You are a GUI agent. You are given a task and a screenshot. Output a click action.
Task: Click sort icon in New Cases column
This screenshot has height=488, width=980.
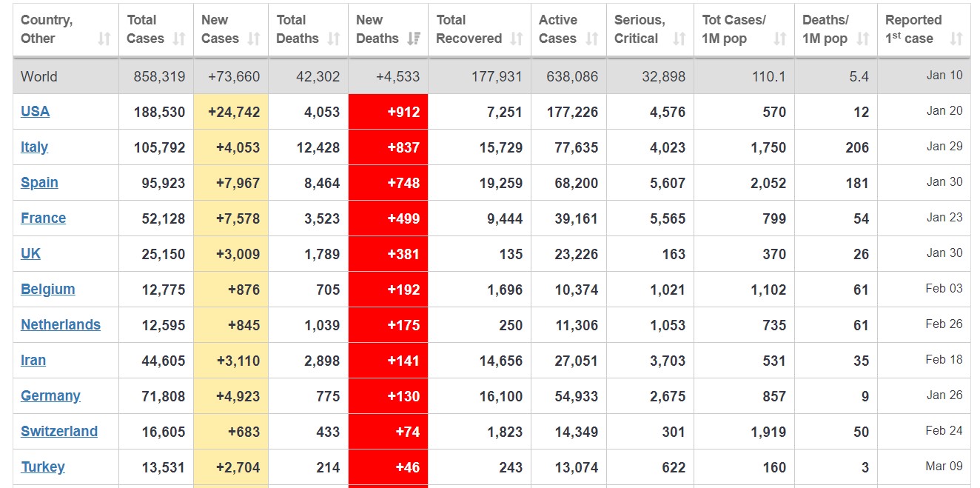coord(254,39)
